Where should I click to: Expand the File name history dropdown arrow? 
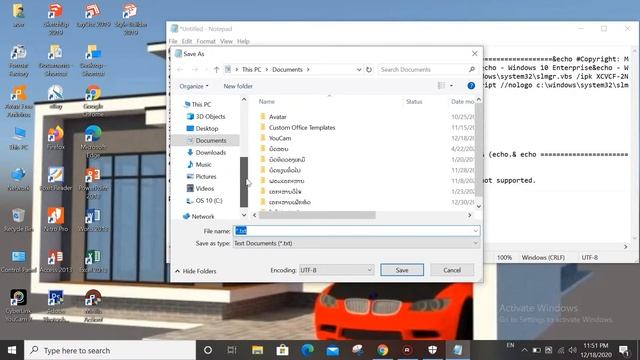(x=476, y=231)
